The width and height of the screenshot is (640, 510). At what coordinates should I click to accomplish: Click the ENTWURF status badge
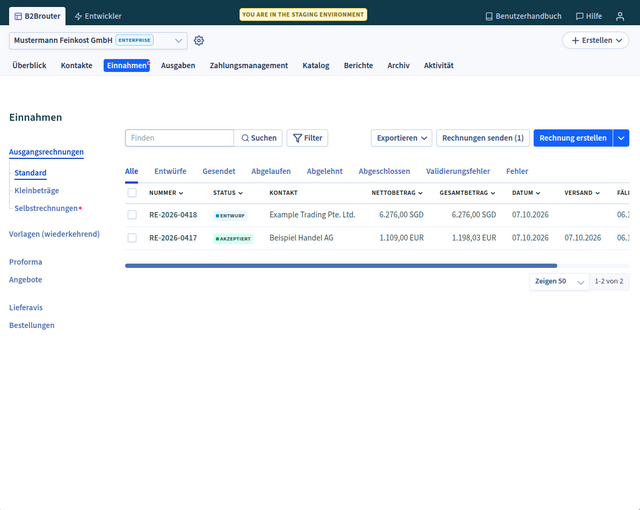pos(230,215)
